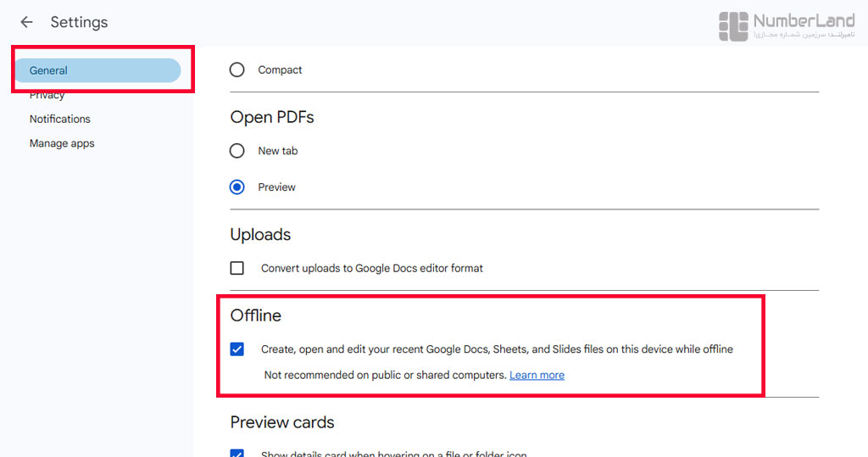Open the Learn more link

pyautogui.click(x=537, y=375)
